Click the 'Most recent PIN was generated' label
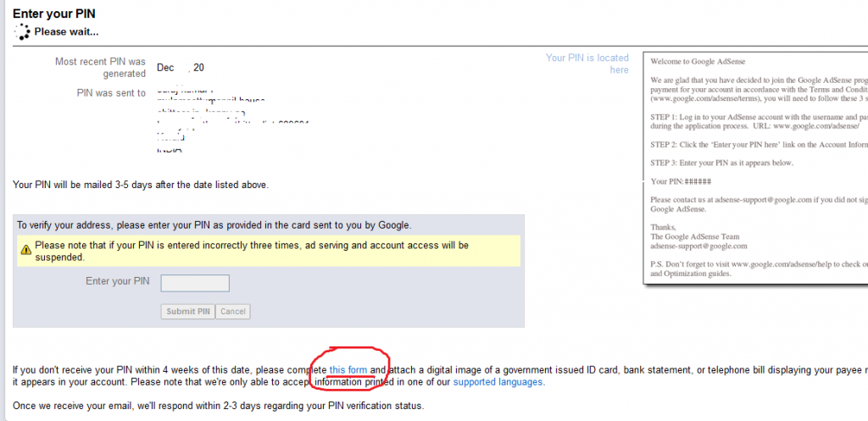The image size is (868, 421). pyautogui.click(x=100, y=68)
